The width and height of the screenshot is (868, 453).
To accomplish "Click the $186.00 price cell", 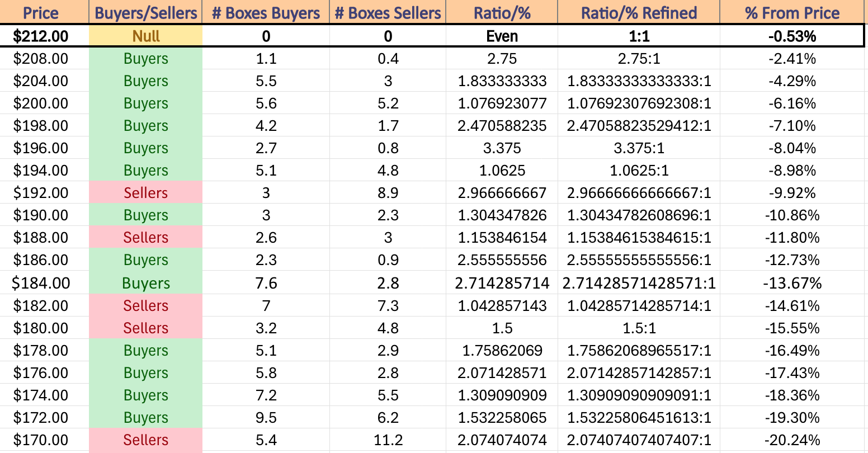I will pyautogui.click(x=45, y=259).
